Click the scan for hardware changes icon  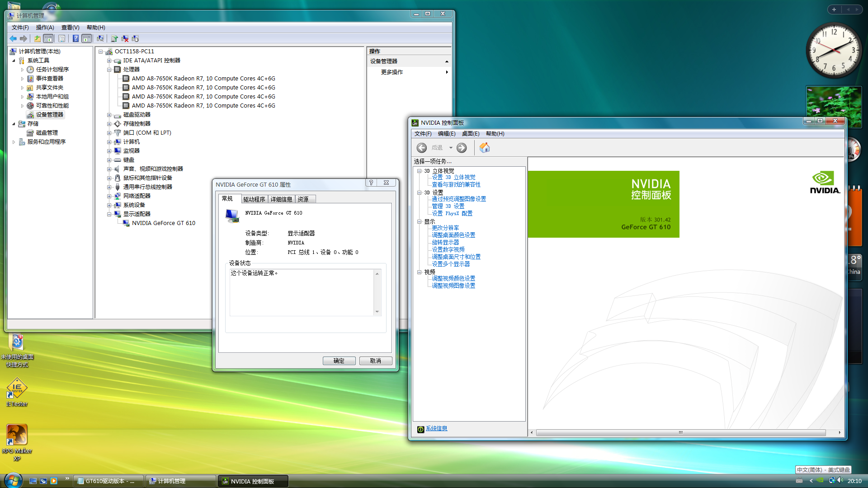[x=100, y=39]
